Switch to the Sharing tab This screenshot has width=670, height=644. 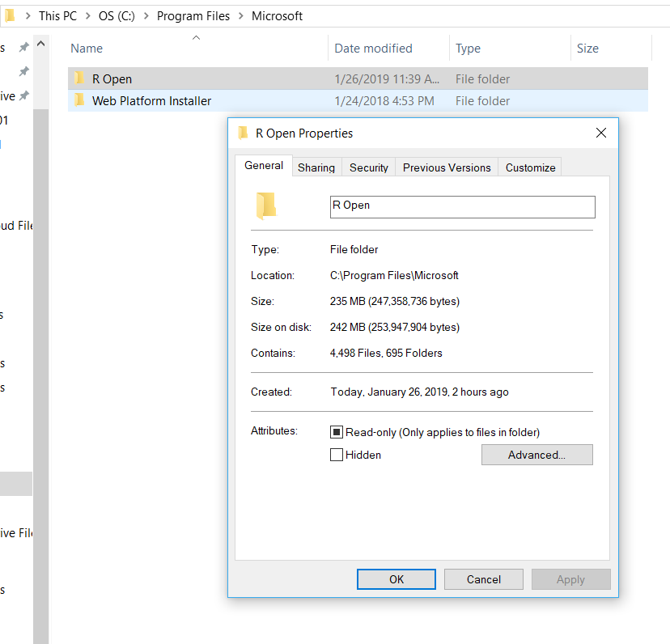[316, 167]
